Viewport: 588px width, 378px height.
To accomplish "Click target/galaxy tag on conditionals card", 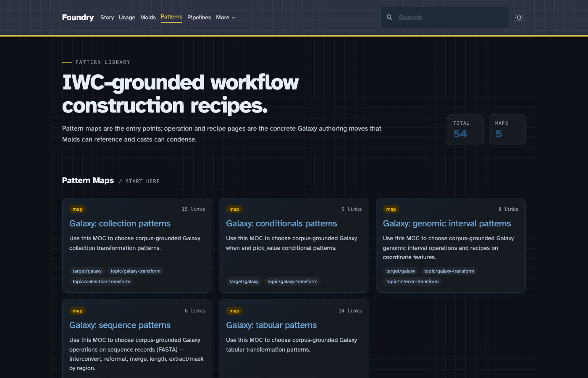I will (x=244, y=281).
